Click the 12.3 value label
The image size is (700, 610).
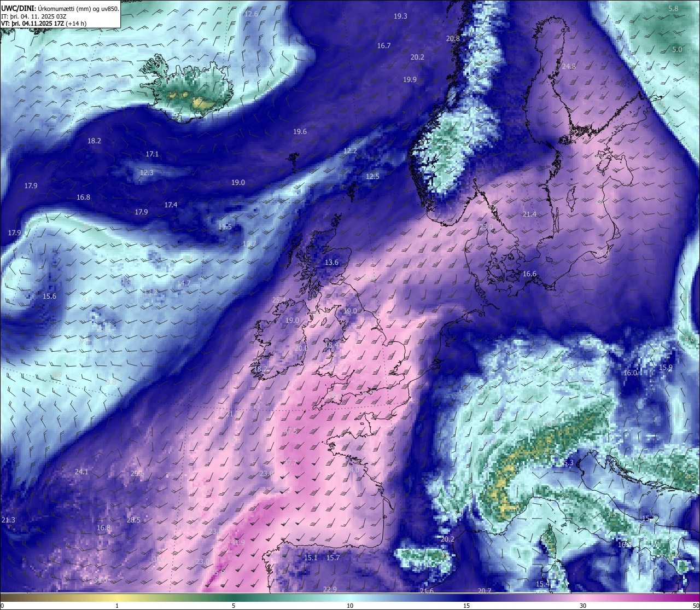point(147,173)
